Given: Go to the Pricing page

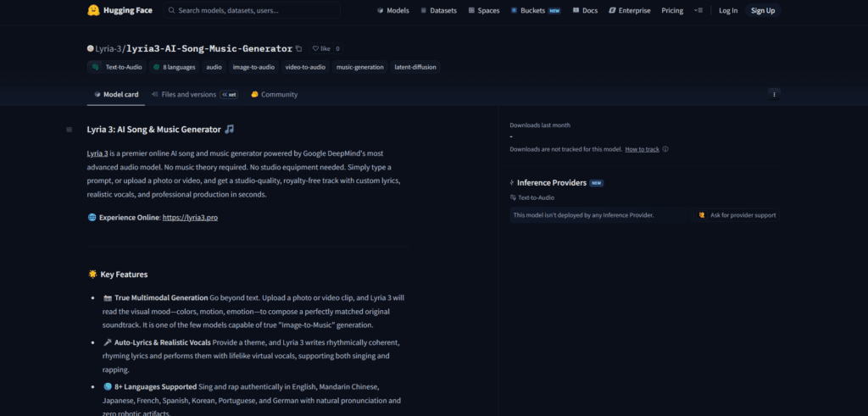Looking at the screenshot, I should click(x=672, y=10).
